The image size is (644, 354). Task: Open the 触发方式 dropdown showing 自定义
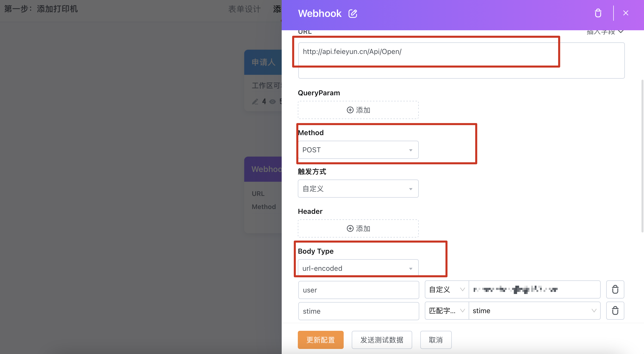click(x=358, y=189)
